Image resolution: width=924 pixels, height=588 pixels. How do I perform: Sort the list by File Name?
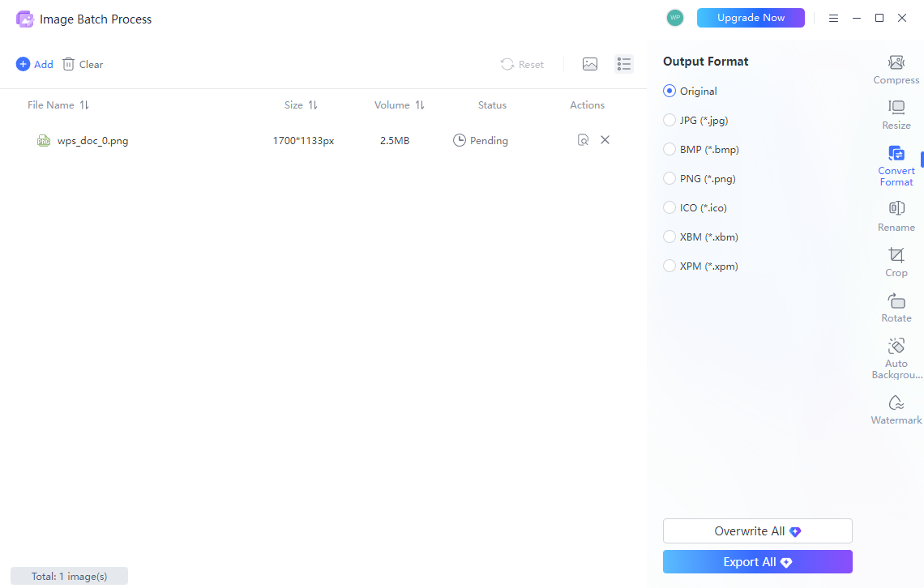58,104
